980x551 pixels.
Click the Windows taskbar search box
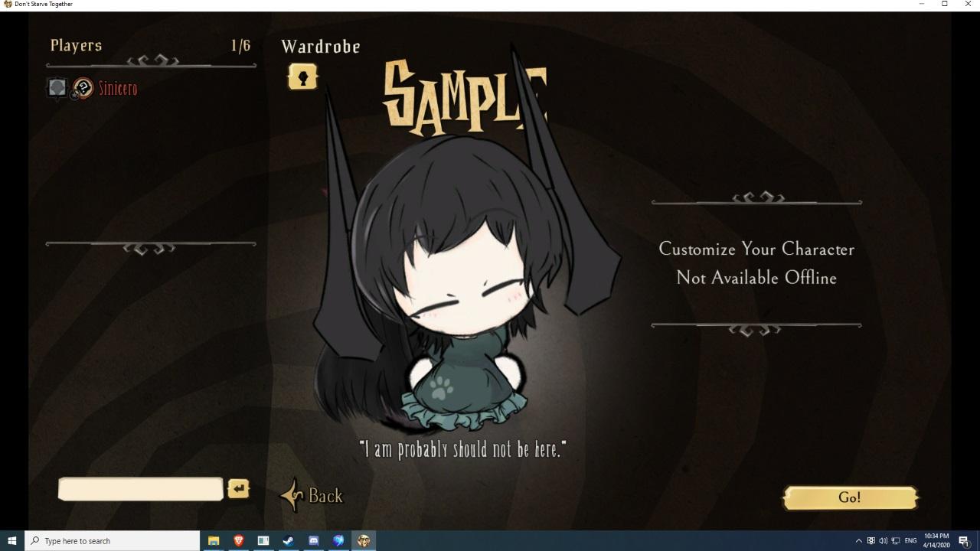point(113,541)
